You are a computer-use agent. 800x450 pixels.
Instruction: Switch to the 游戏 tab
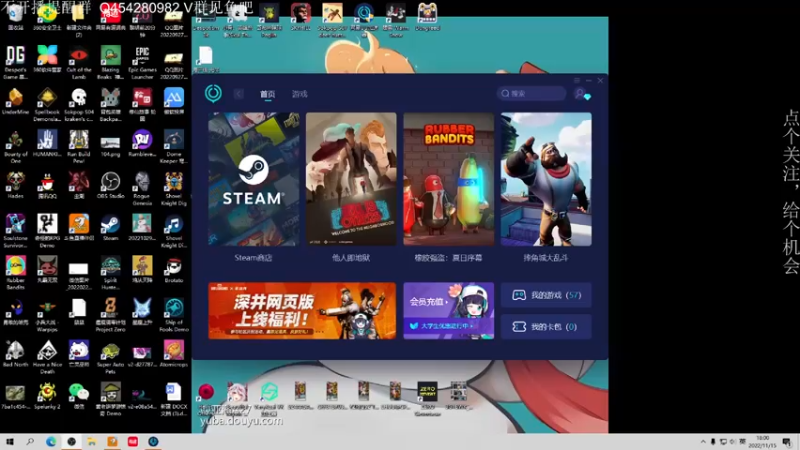click(299, 94)
